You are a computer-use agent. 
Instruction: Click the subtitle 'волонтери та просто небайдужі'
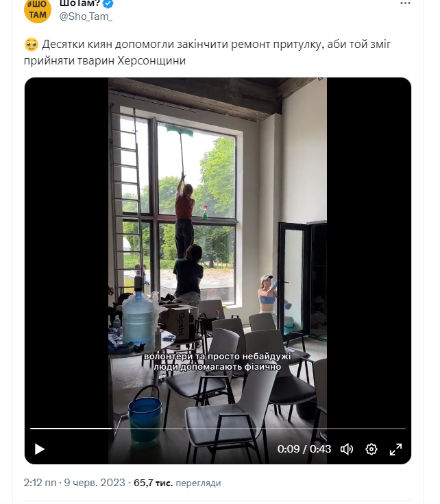[x=217, y=357]
